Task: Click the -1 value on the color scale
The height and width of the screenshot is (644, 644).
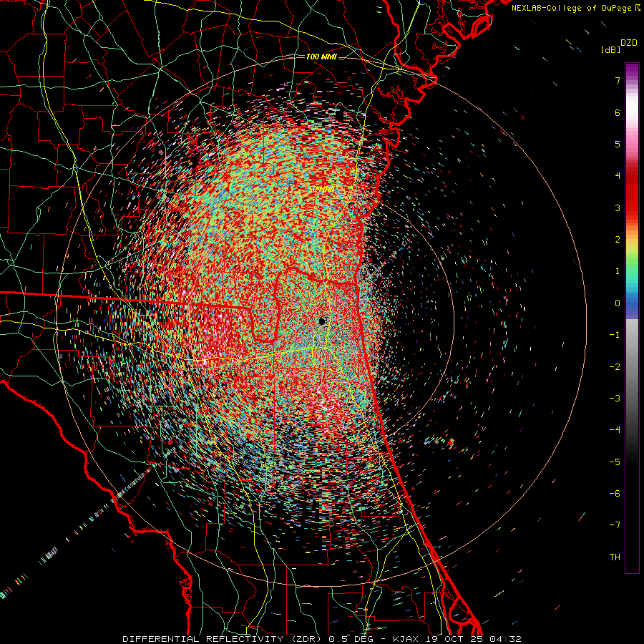Action: (615, 335)
